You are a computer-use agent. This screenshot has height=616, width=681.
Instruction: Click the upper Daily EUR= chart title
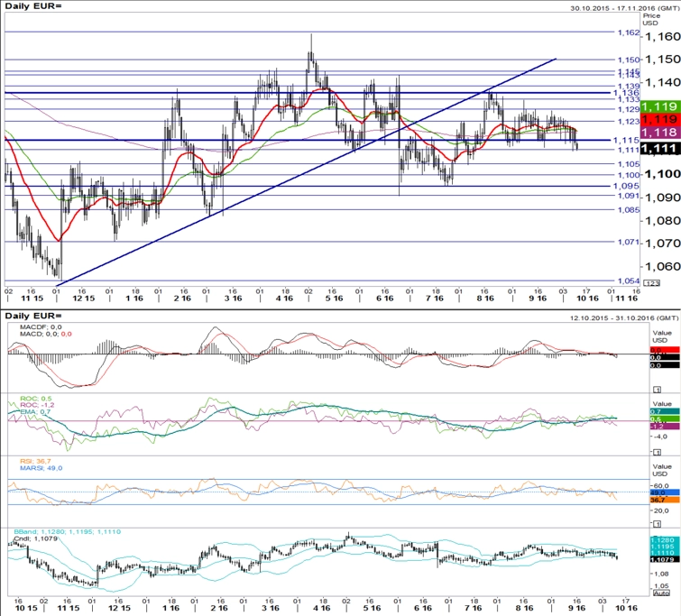click(33, 6)
